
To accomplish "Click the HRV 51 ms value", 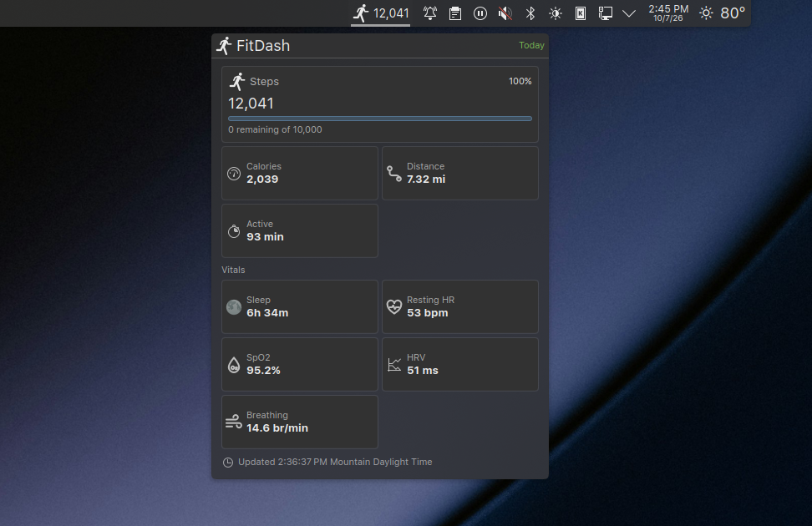I will [x=423, y=370].
